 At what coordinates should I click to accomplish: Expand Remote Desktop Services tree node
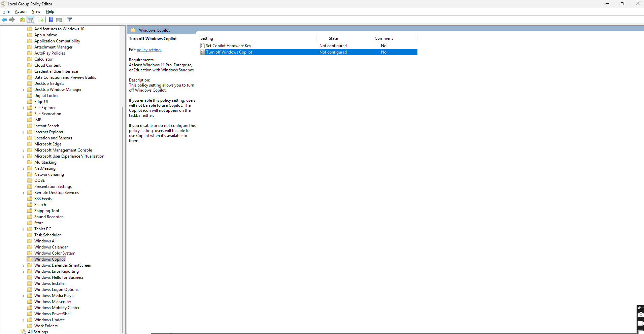[23, 193]
